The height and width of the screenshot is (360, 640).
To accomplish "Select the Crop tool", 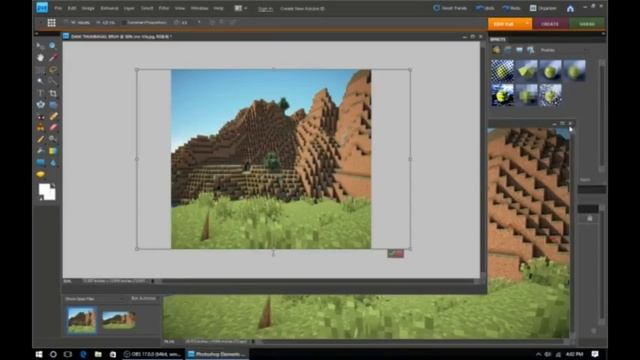I will (53, 93).
